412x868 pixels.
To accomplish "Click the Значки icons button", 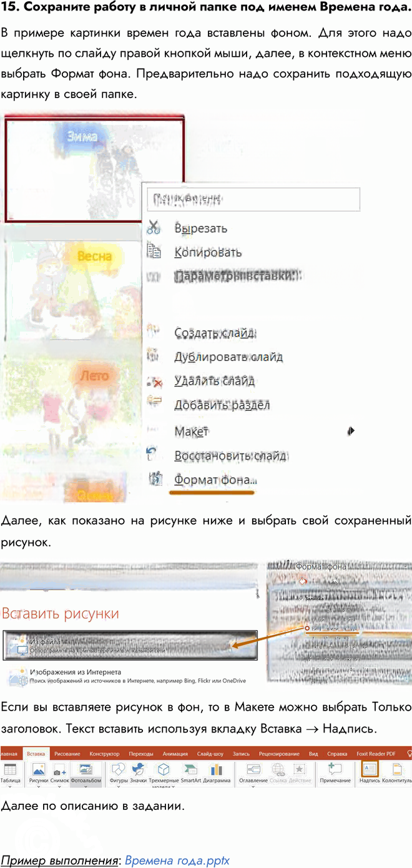I will pos(139,770).
